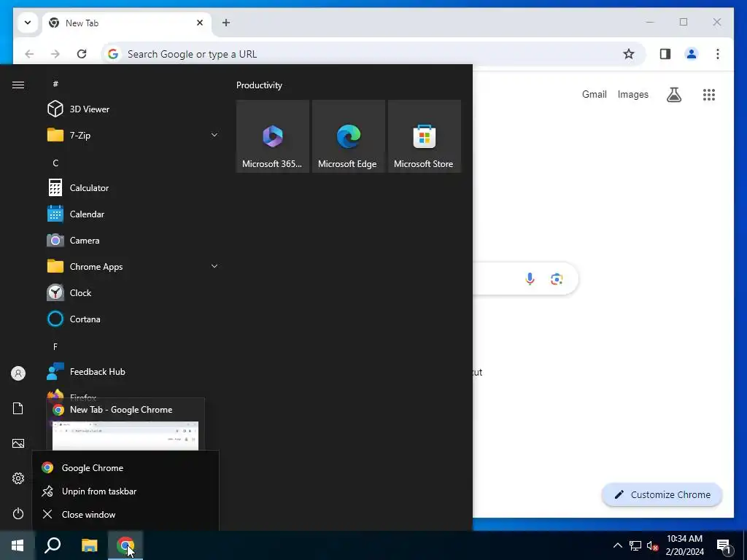Open the Chrome Apps folder entry
The width and height of the screenshot is (747, 560).
point(96,266)
